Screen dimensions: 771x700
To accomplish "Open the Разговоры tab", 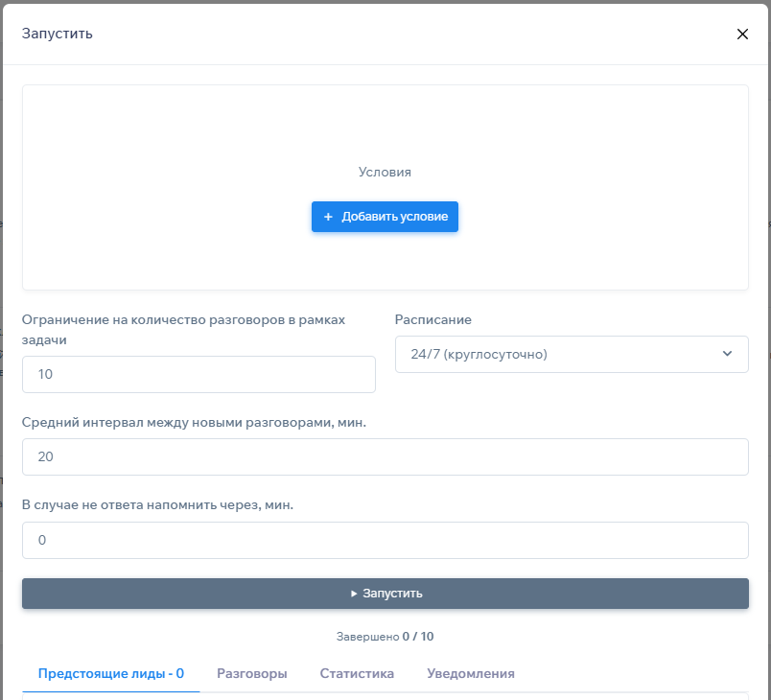I will click(251, 673).
